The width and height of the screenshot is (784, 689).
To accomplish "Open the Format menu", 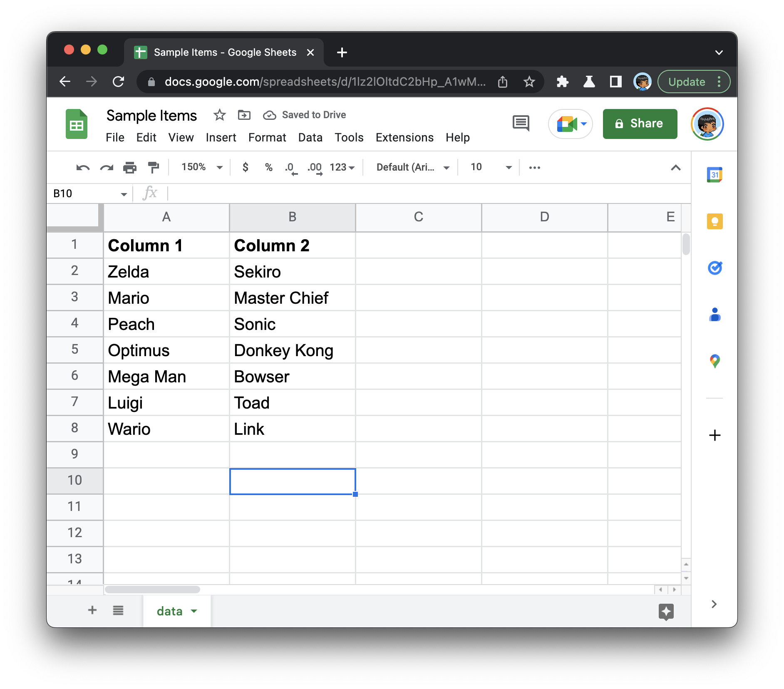I will 267,137.
